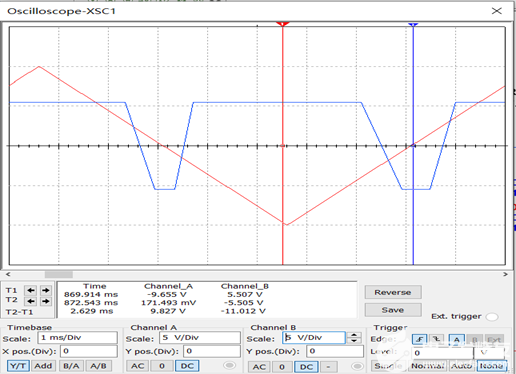This screenshot has width=516, height=374.
Task: Toggle Ext. trigger radio indicator
Action: point(492,317)
